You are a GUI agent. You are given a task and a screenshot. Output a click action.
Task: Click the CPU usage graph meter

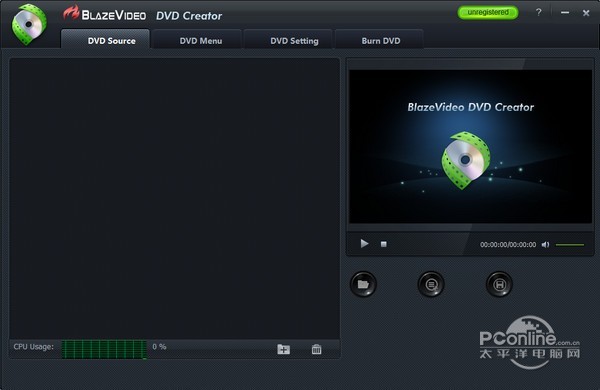pyautogui.click(x=104, y=349)
